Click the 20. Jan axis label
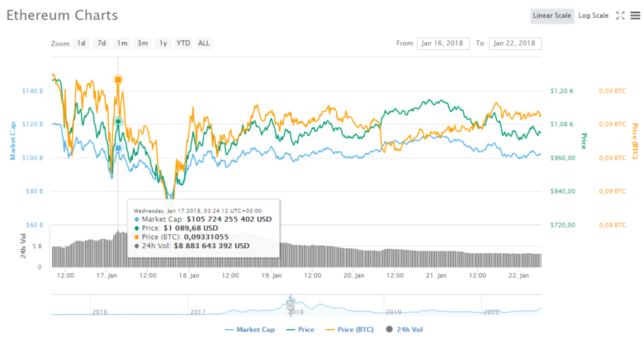Image resolution: width=644 pixels, height=338 pixels. point(354,276)
